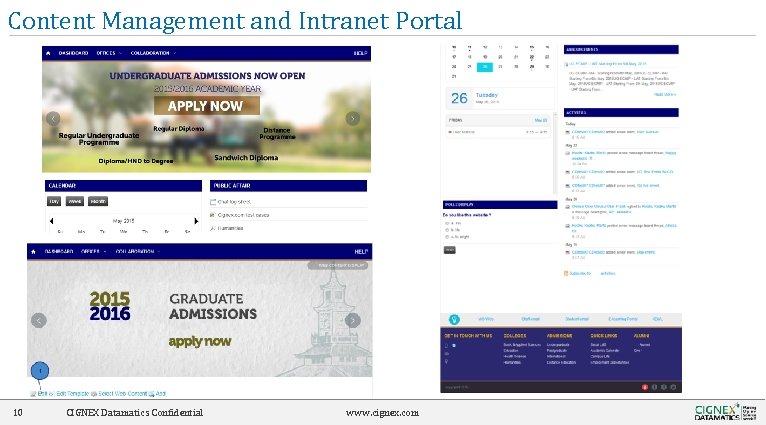Submit the poll with Vote button
This screenshot has width=766, height=425.
tap(449, 250)
